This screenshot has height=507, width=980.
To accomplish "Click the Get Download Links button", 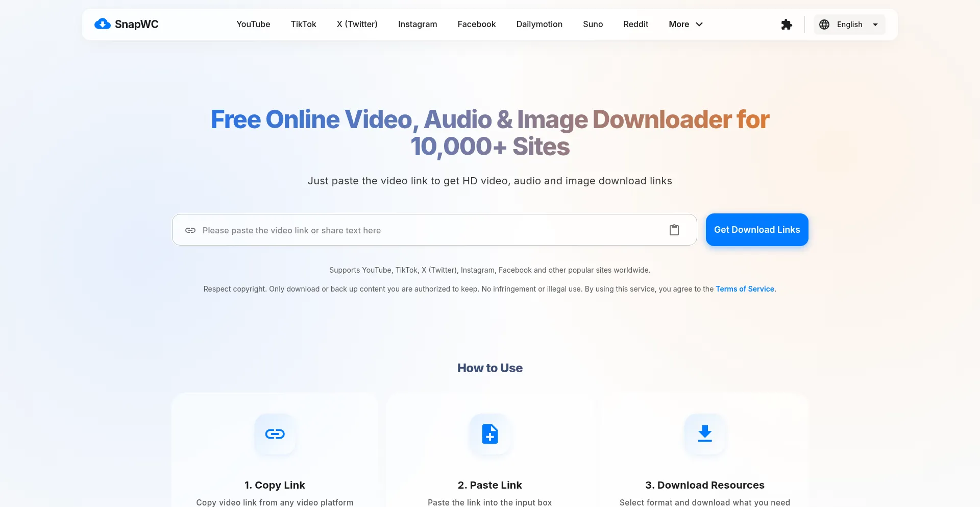I will pos(757,230).
